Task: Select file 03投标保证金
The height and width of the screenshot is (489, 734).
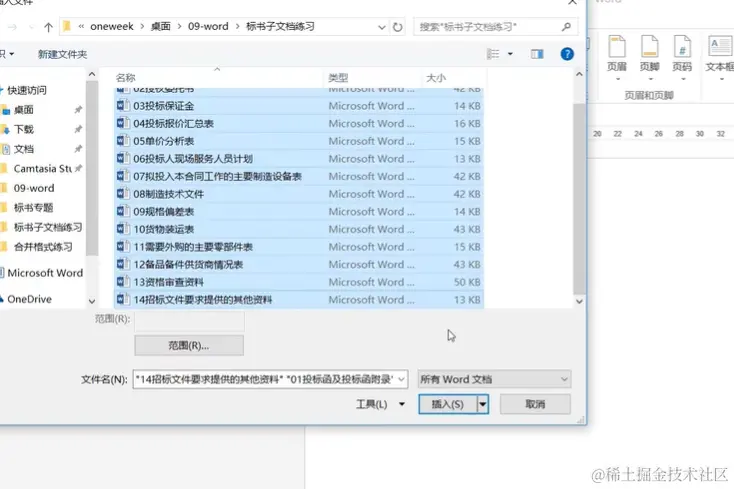Action: (x=299, y=106)
